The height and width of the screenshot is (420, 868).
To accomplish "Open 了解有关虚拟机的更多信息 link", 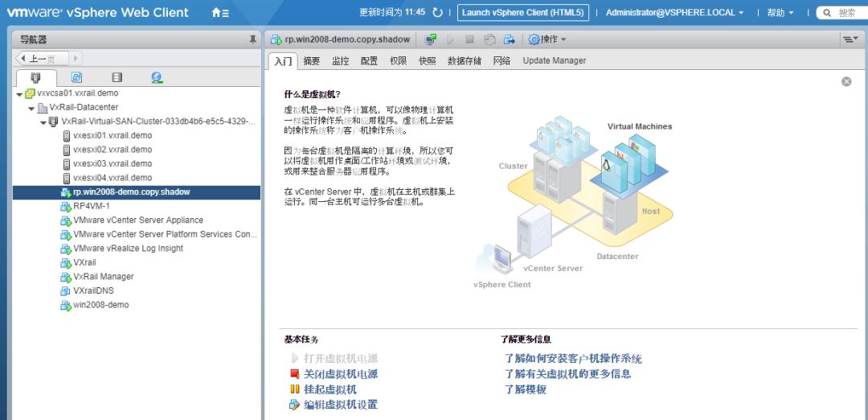I will coord(567,374).
